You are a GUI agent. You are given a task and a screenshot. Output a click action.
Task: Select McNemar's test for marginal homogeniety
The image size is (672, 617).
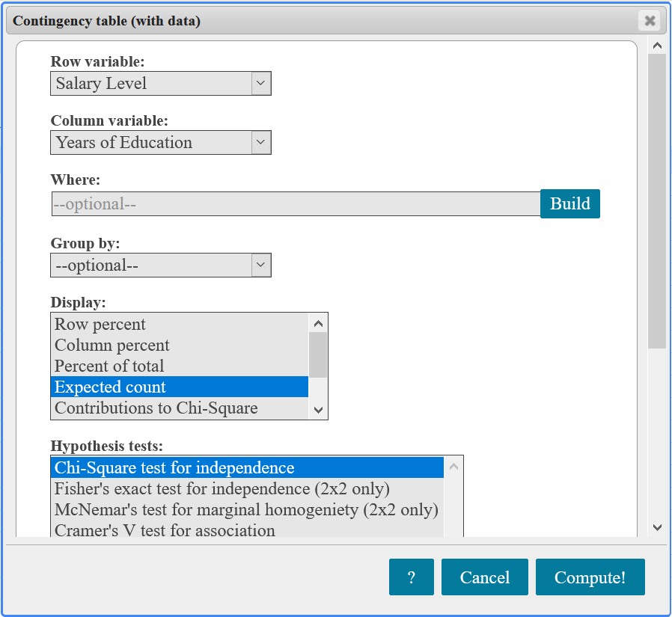[247, 509]
